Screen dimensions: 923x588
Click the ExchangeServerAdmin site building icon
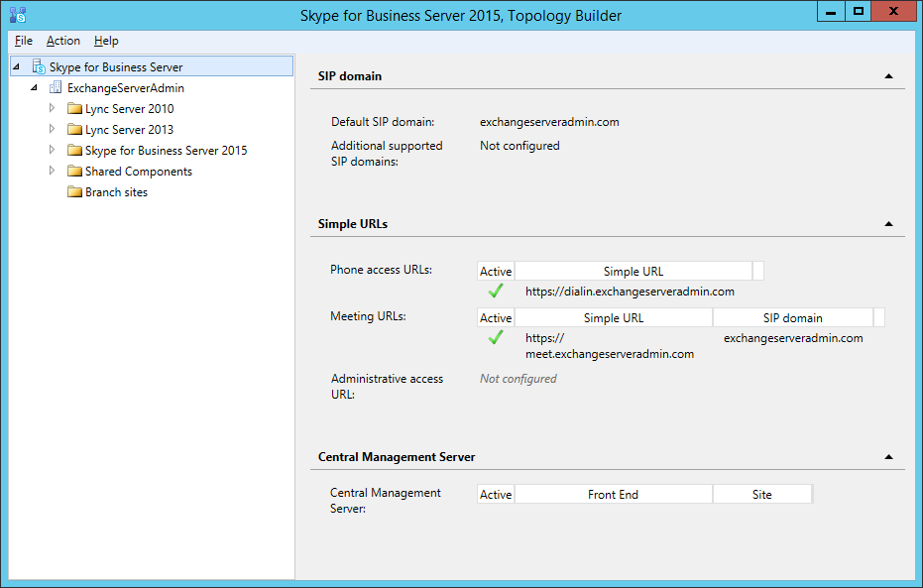tap(56, 87)
